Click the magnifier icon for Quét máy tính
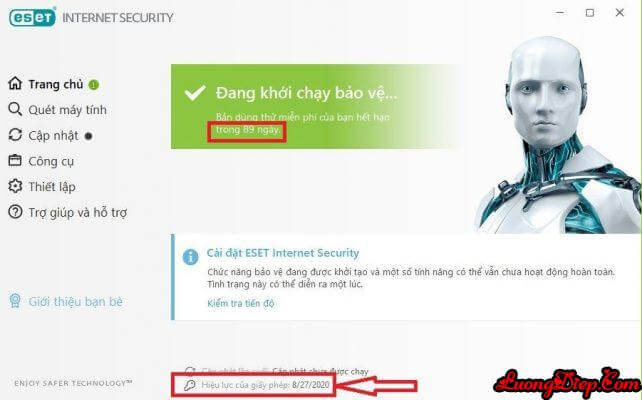642x400 pixels. pyautogui.click(x=15, y=109)
